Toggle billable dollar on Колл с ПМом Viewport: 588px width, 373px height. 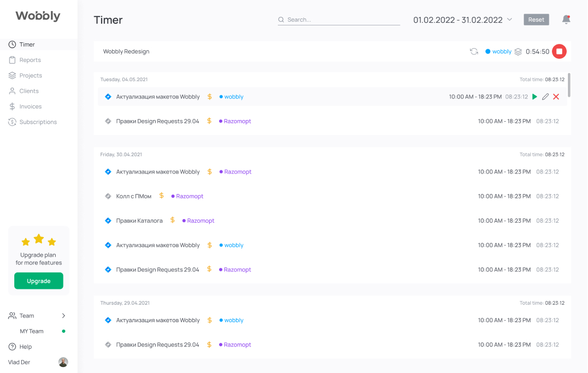161,196
